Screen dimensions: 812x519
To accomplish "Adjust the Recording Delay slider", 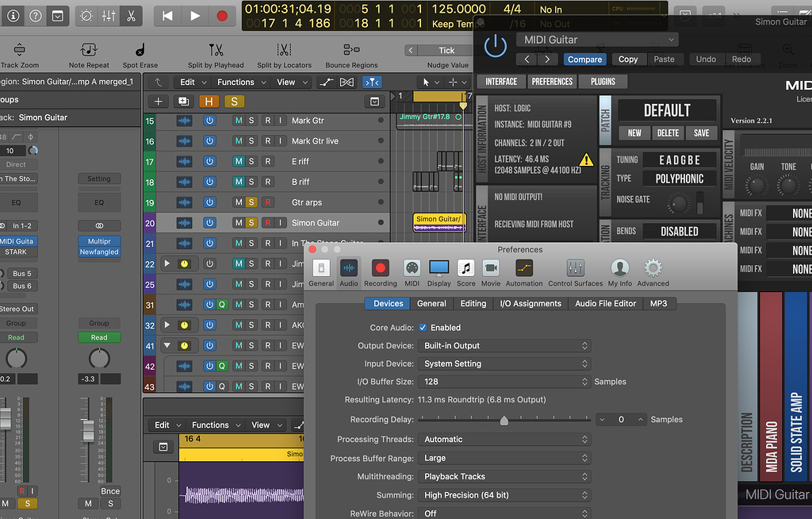I will [x=504, y=420].
